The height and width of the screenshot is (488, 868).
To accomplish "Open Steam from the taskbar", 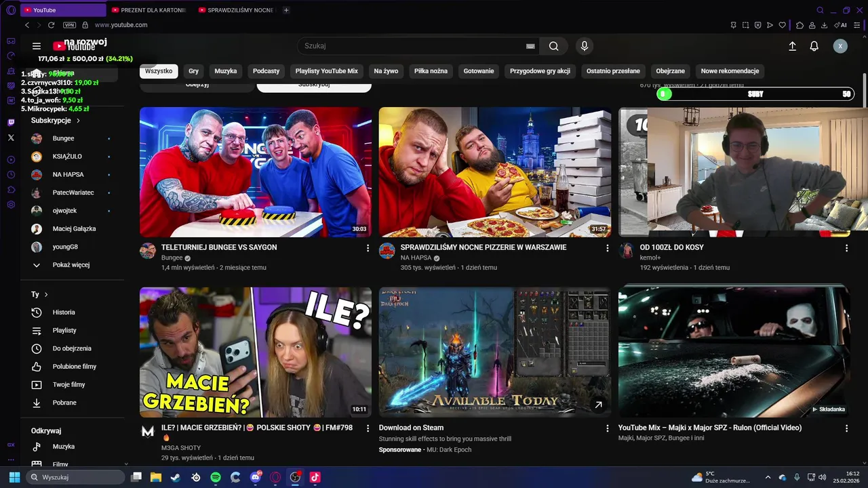I will [x=175, y=477].
